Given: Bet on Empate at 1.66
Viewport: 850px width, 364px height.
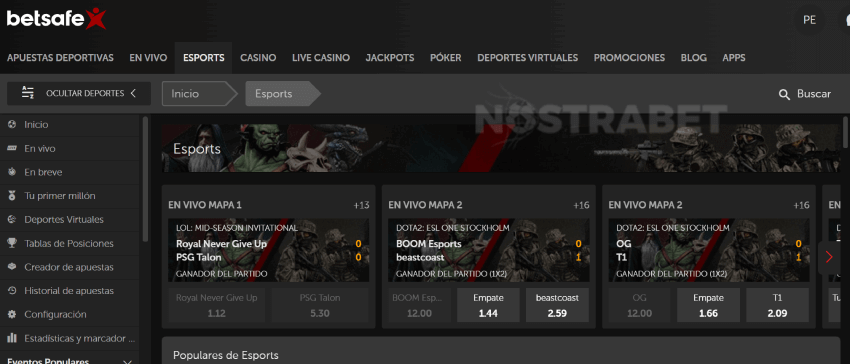Looking at the screenshot, I should click(709, 305).
